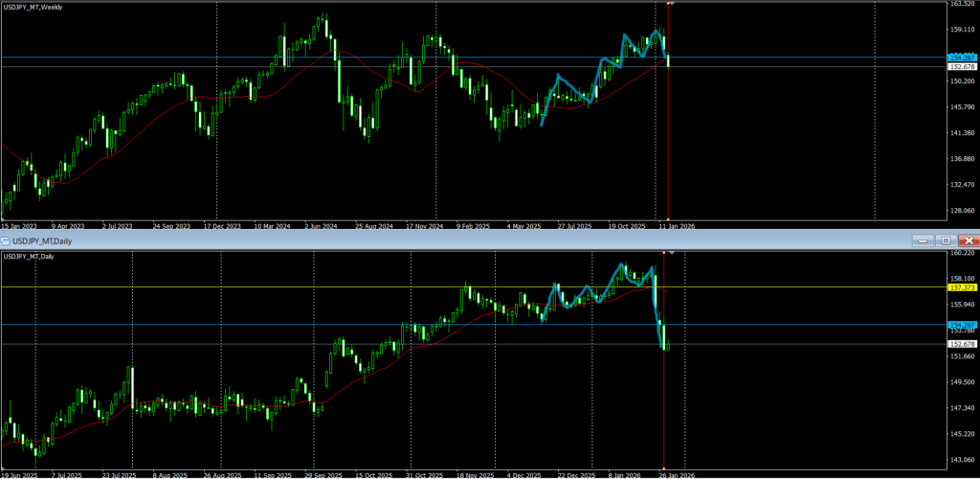Select the red vertical line on Weekly chart

point(667,144)
